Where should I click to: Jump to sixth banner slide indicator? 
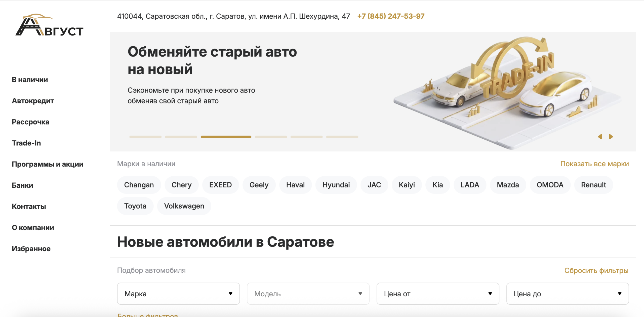[342, 137]
